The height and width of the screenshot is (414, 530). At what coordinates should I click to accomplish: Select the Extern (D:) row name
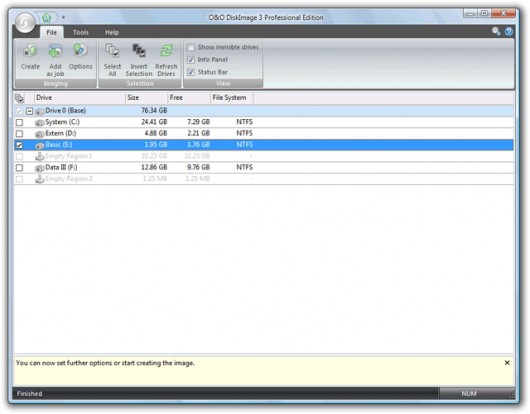[x=61, y=133]
